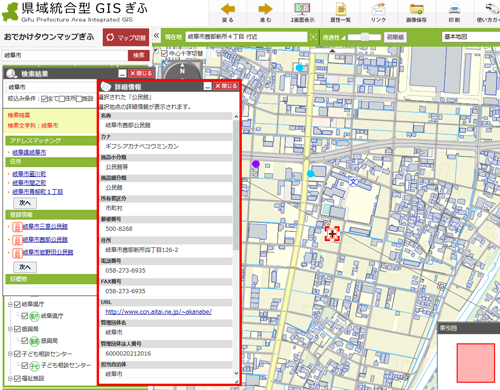Uncheck the parent 子ども相談センター checkbox
Viewport: 500px width, 390px height.
point(17,354)
